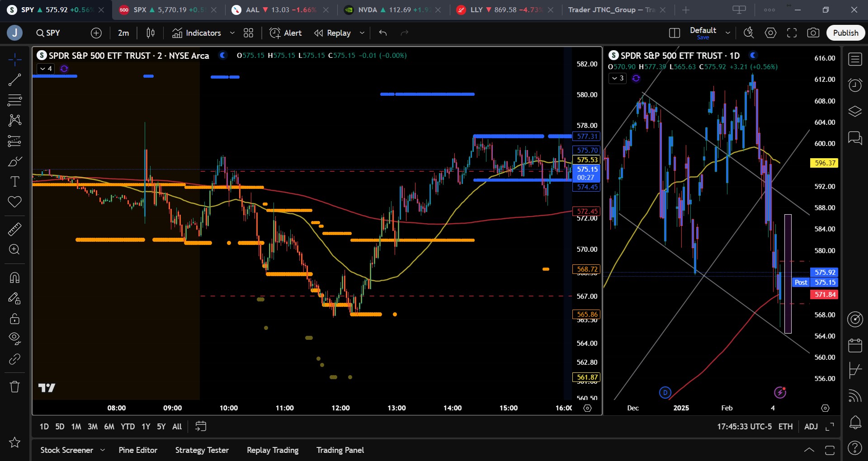Click the link drawings icon
868x461 pixels.
point(14,359)
